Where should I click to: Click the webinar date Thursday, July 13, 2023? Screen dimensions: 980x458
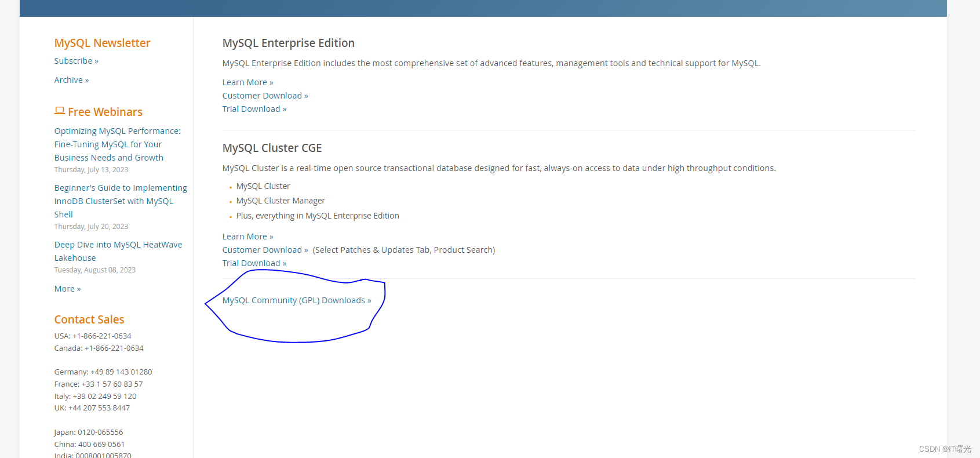pyautogui.click(x=91, y=170)
